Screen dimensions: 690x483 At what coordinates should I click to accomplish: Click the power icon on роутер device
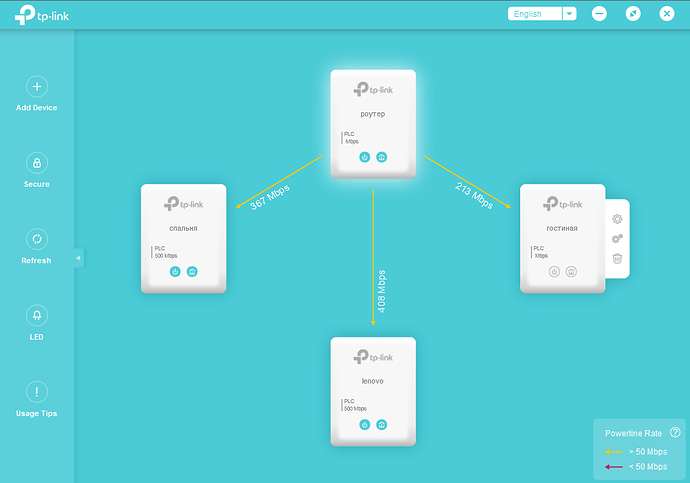(x=364, y=157)
